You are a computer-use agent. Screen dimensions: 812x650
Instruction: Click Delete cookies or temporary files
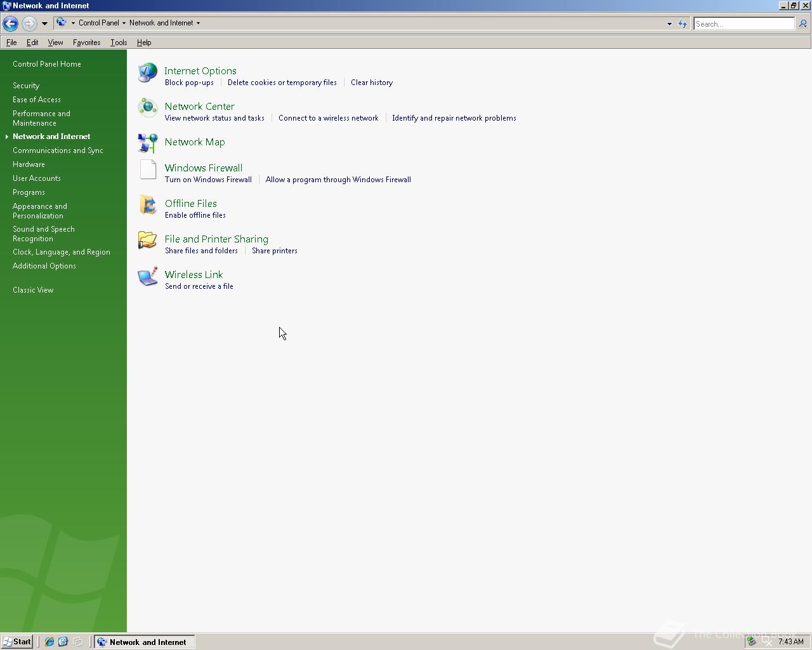(282, 83)
